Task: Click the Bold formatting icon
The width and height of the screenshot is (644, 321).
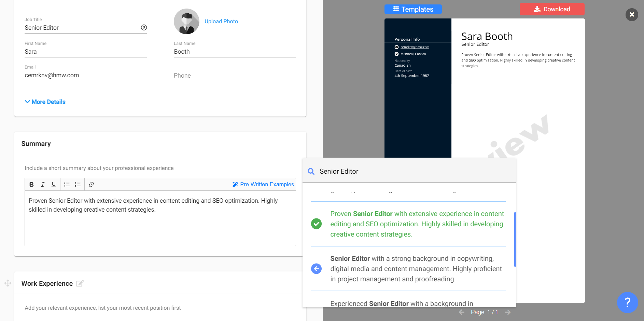Action: coord(31,185)
